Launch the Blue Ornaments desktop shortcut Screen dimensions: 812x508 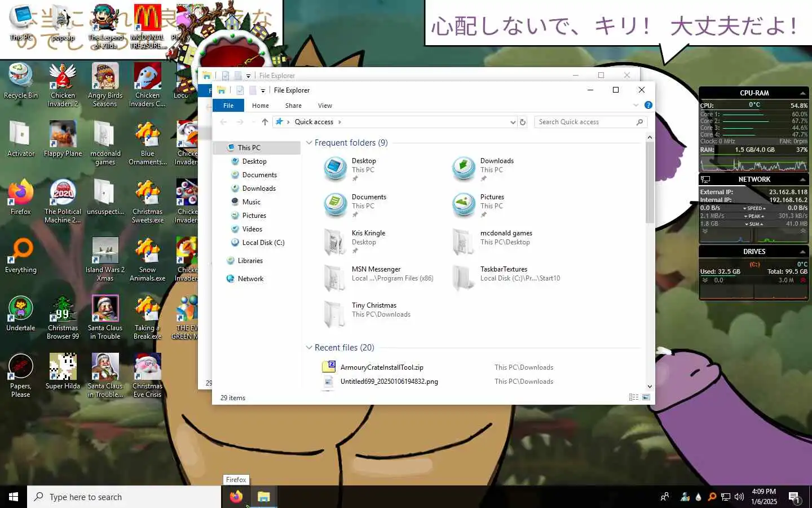(x=147, y=143)
